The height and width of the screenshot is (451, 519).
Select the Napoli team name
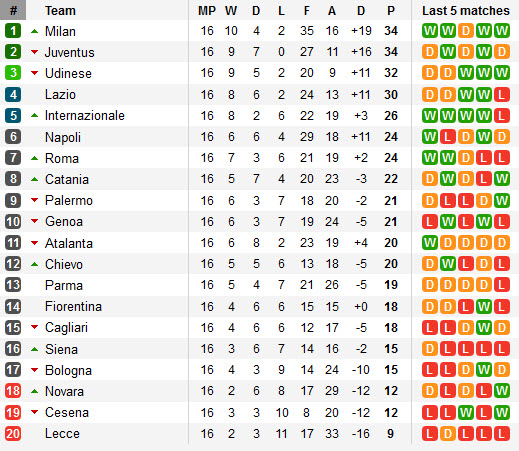coord(63,137)
